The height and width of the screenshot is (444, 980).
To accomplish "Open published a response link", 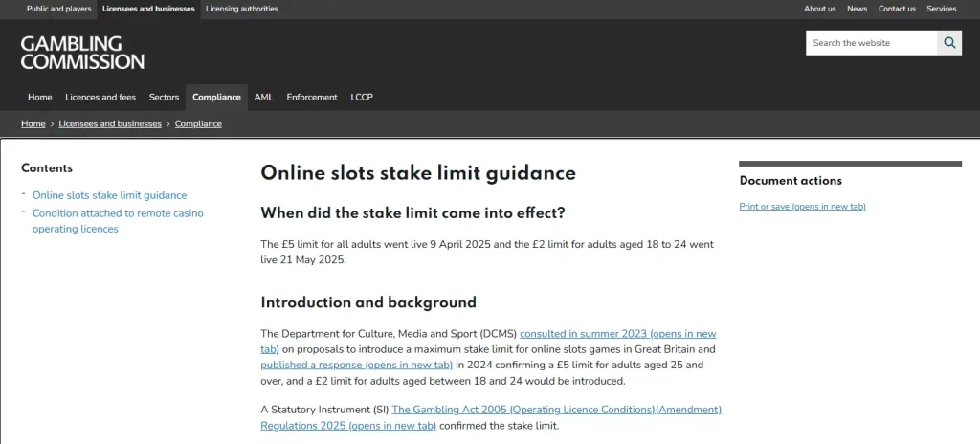I will [x=356, y=365].
